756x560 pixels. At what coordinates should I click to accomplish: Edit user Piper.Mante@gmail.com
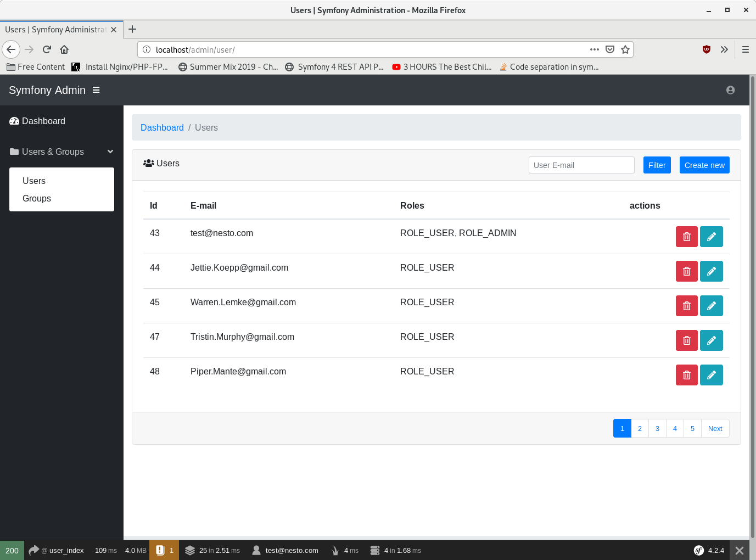[x=712, y=375]
